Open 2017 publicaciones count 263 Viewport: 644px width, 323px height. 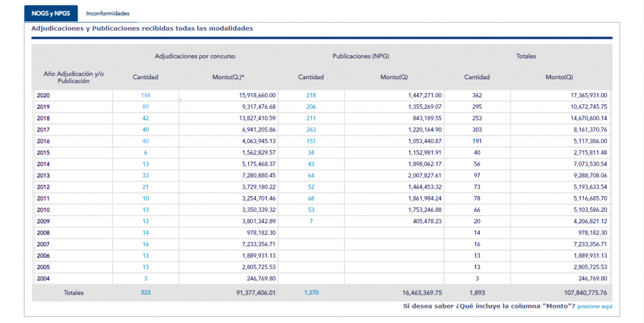[x=311, y=129]
